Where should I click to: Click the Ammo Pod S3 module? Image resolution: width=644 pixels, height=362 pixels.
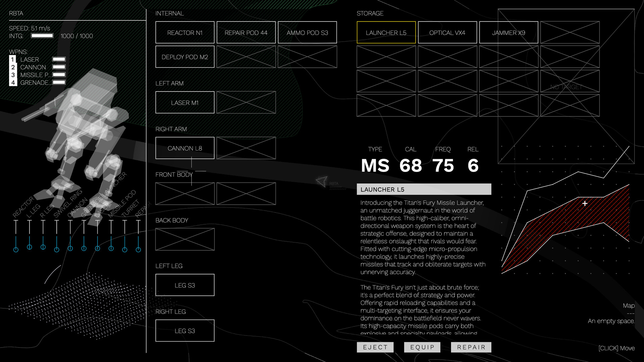(307, 33)
